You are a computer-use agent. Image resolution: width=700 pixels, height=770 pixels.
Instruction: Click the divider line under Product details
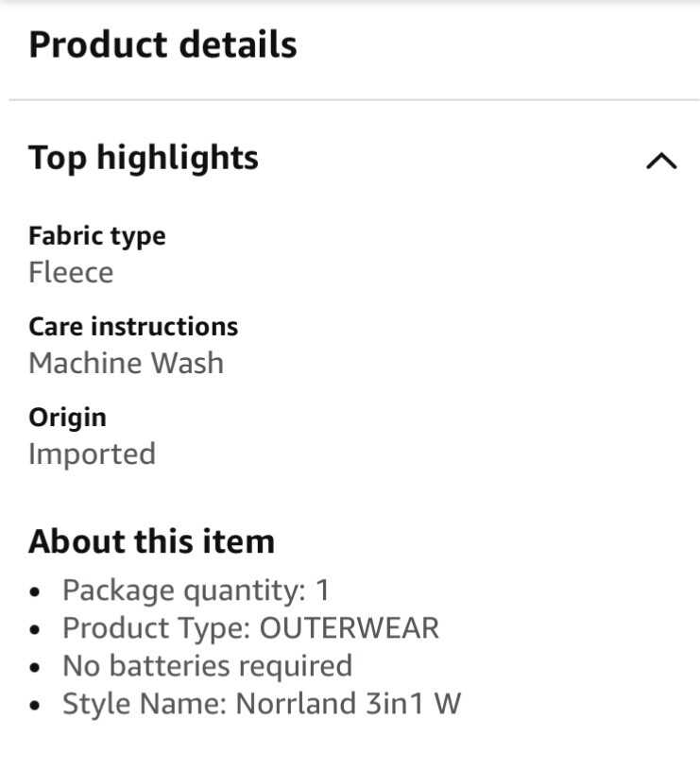click(350, 99)
